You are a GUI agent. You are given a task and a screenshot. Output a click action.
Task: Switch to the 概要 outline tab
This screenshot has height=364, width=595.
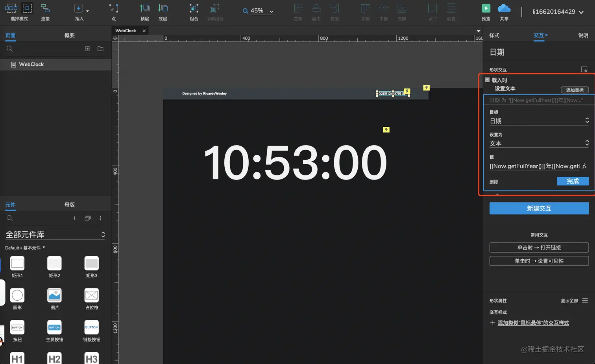click(70, 35)
